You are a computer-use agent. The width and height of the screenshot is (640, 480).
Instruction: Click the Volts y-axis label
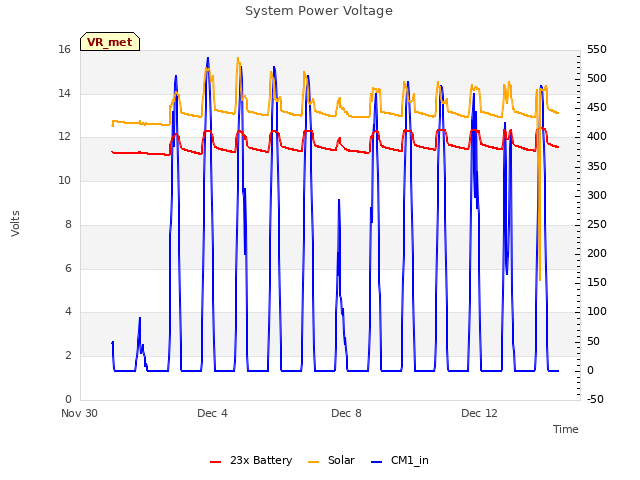[x=15, y=223]
